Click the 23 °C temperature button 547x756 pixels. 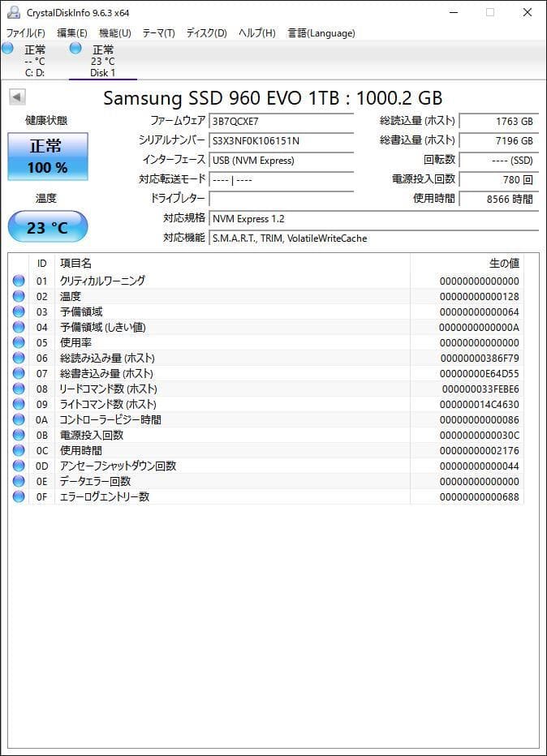[x=48, y=226]
